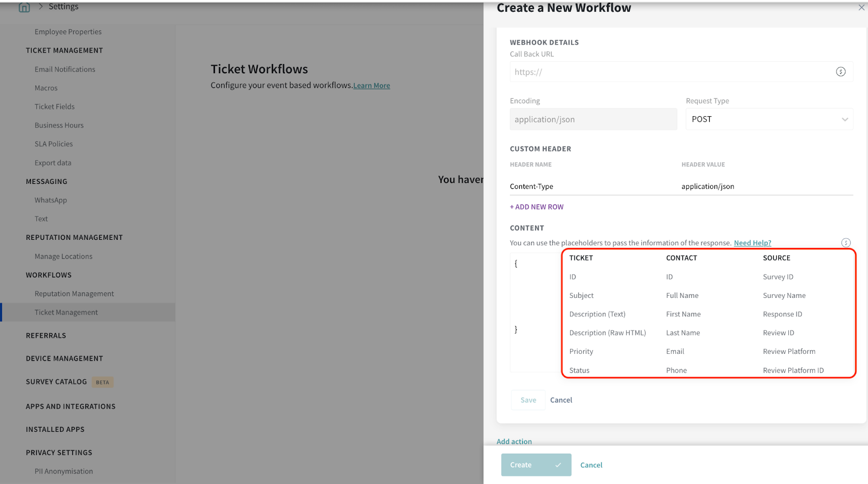Choose Survey Name source placeholder
Screen dimensions: 868x484
click(x=784, y=296)
